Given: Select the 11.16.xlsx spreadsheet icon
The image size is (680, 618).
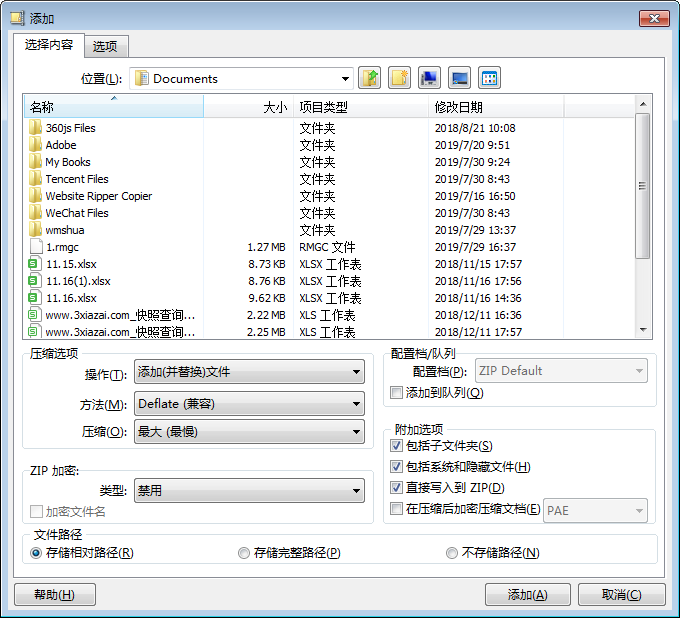Looking at the screenshot, I should coord(35,298).
